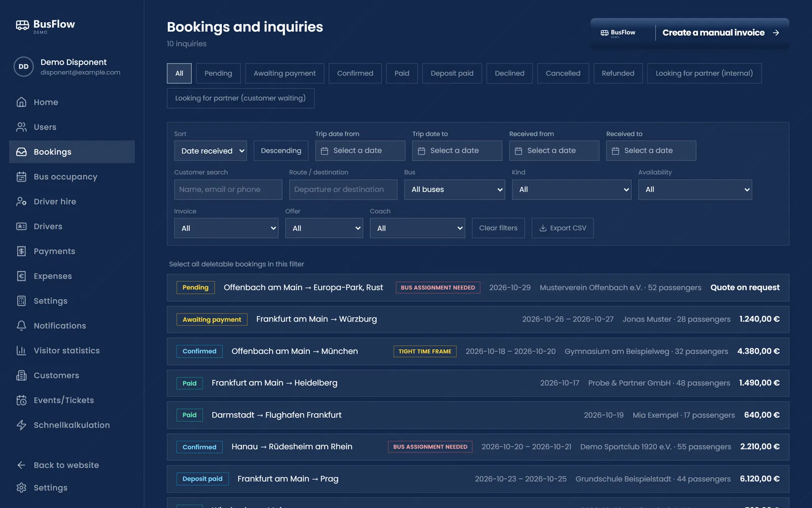Click the DD avatar circle
This screenshot has width=812, height=508.
pyautogui.click(x=23, y=67)
